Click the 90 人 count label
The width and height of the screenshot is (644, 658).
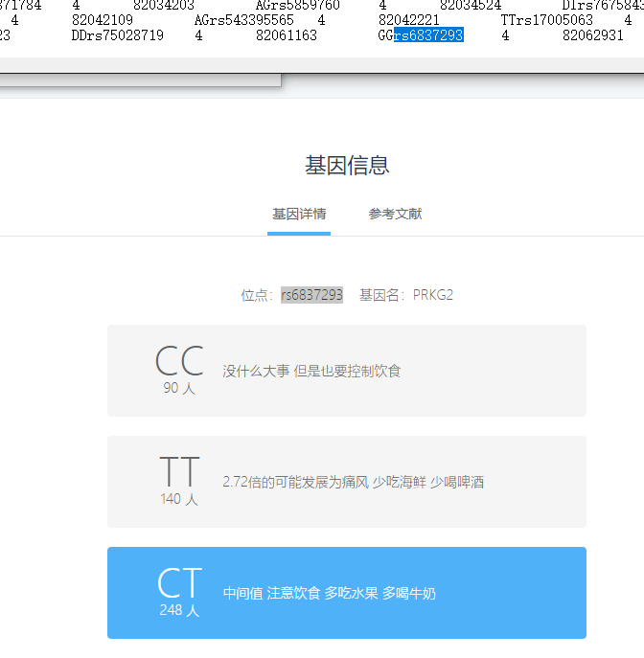[179, 388]
